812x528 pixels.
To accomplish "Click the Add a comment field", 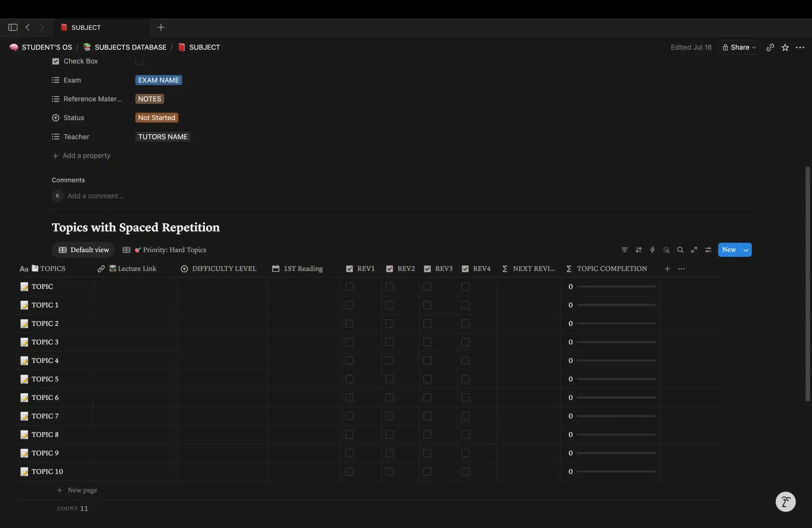I will (x=95, y=196).
